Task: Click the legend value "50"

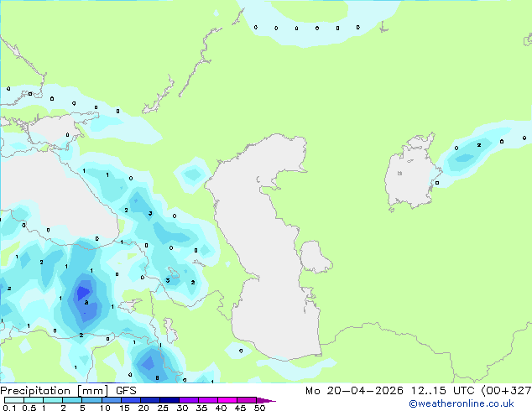Action: [x=260, y=408]
